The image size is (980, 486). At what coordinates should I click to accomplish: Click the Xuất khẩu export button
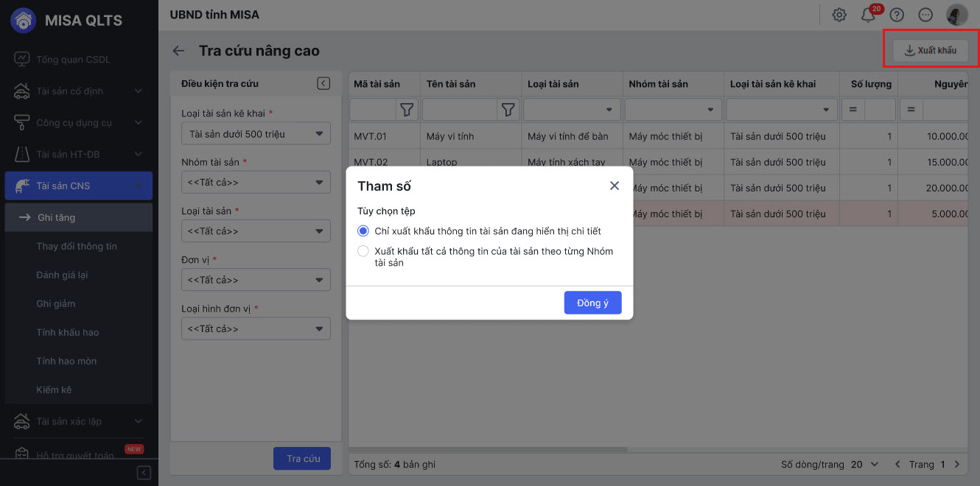coord(930,50)
